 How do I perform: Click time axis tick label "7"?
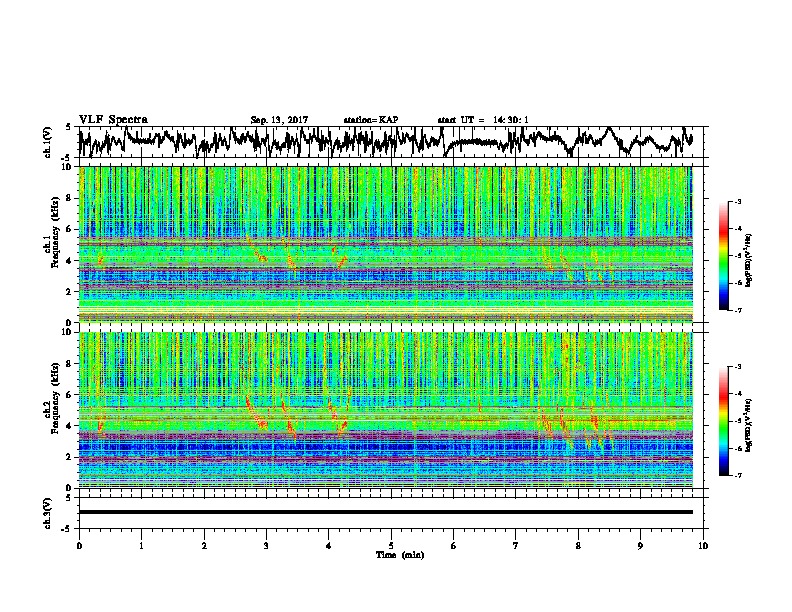(516, 546)
